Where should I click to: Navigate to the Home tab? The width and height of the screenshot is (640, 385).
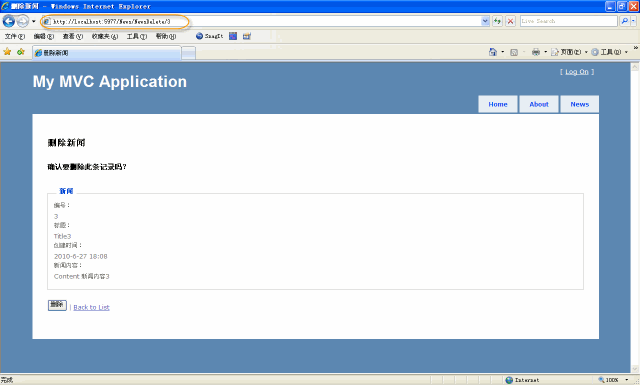pos(498,104)
